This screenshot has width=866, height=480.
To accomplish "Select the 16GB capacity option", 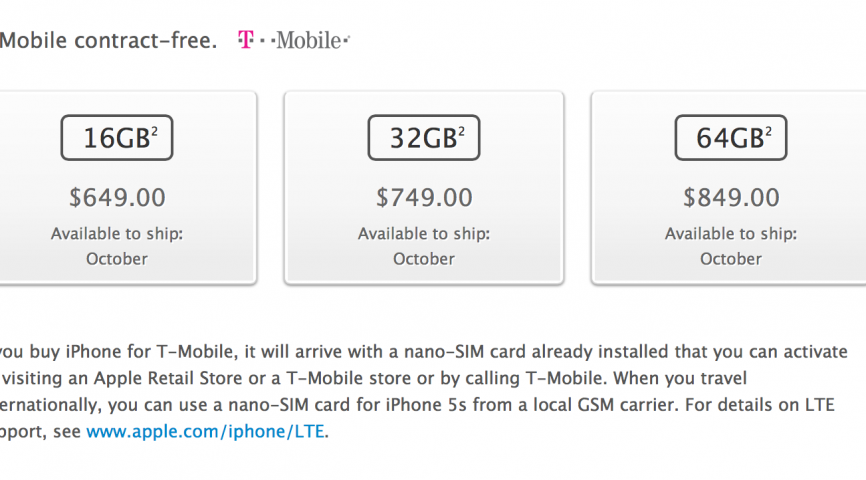I will [x=117, y=139].
